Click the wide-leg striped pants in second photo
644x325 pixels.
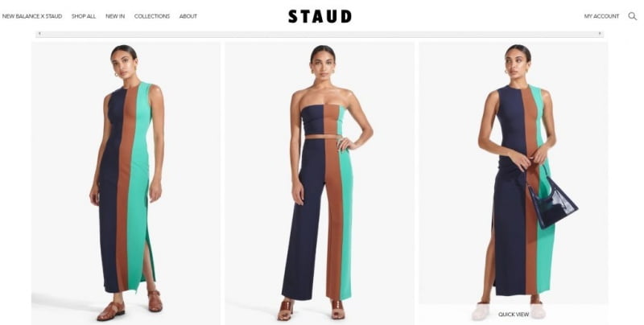(318, 220)
